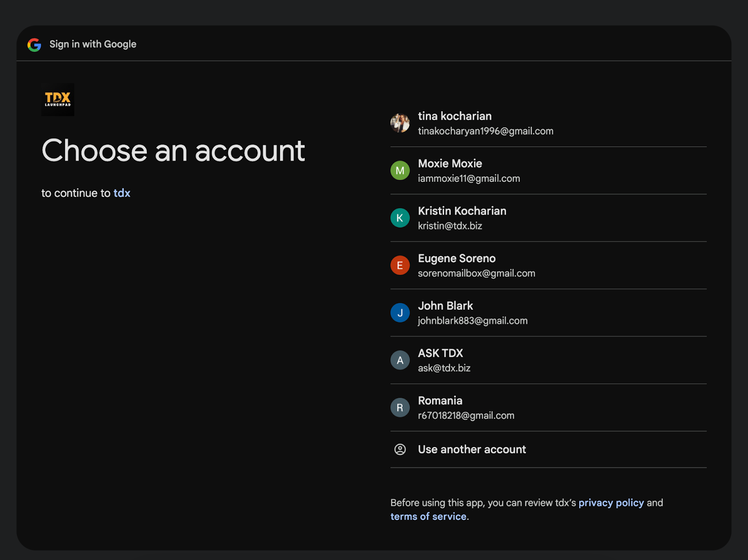This screenshot has width=748, height=560.
Task: Select email iammoxie11@gmail.com
Action: (469, 179)
